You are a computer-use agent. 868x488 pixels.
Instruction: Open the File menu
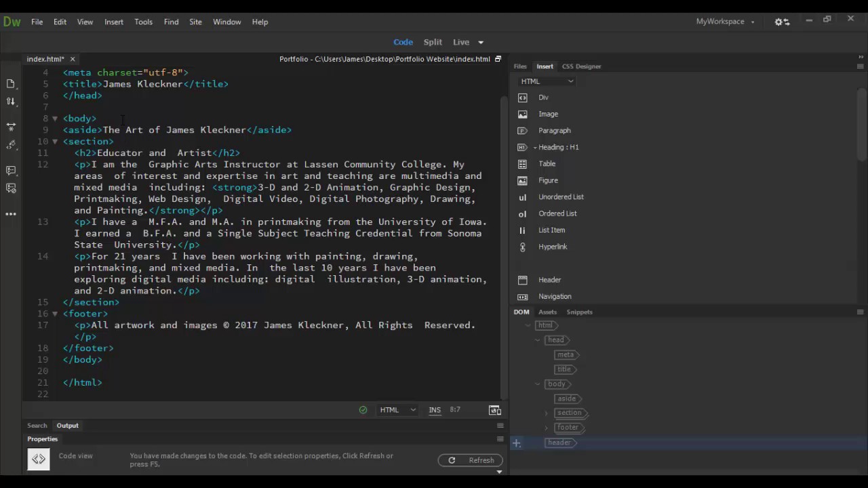(37, 22)
